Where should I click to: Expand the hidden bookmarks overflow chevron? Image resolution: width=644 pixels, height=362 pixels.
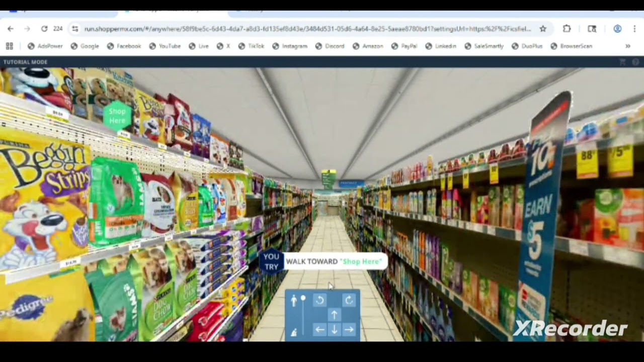coord(628,46)
